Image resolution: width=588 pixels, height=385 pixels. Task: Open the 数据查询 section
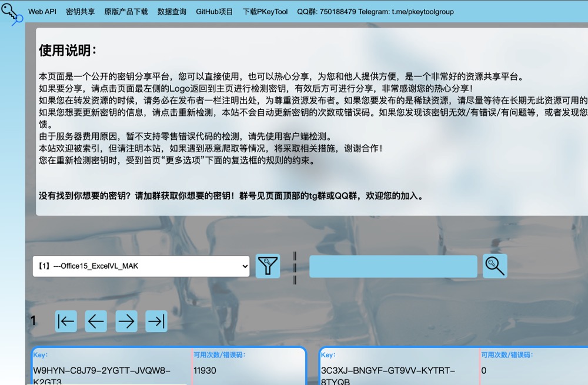click(171, 11)
